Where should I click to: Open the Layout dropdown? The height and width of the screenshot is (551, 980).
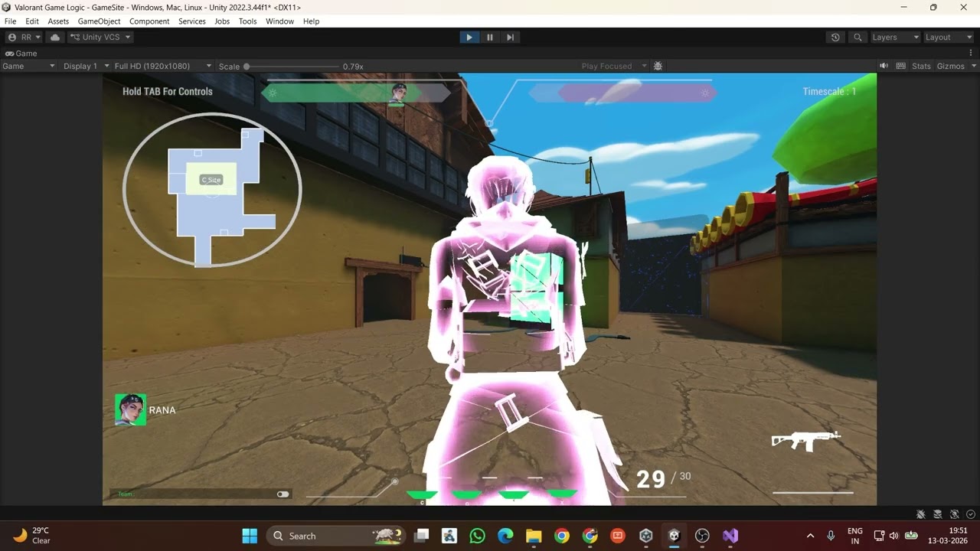(948, 37)
